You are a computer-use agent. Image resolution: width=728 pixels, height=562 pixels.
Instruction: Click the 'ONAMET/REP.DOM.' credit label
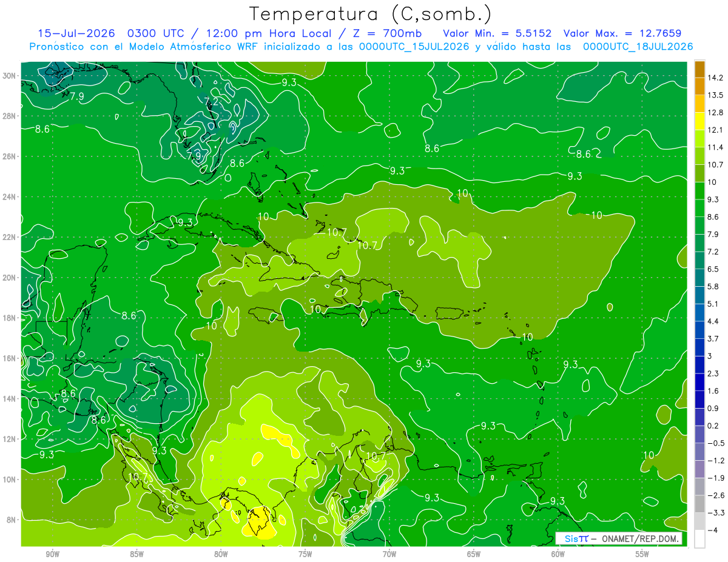(x=639, y=538)
